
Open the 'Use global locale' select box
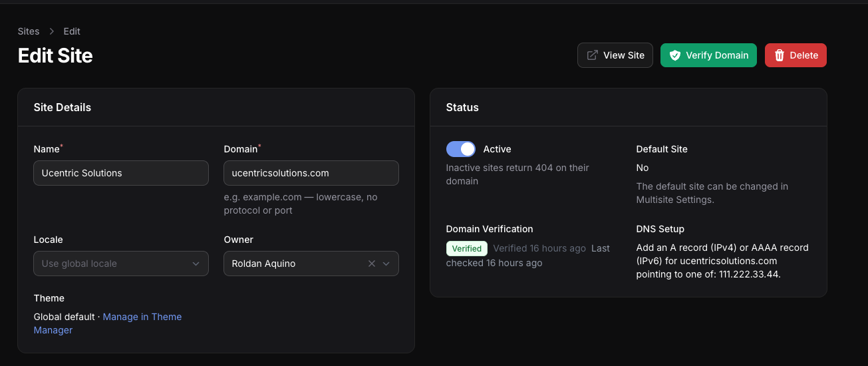point(113,264)
